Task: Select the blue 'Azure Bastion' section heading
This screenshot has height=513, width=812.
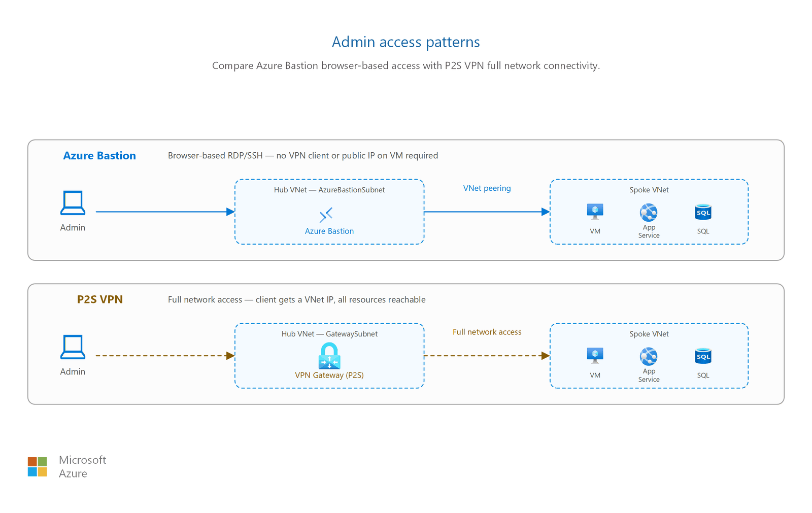Action: [x=99, y=156]
